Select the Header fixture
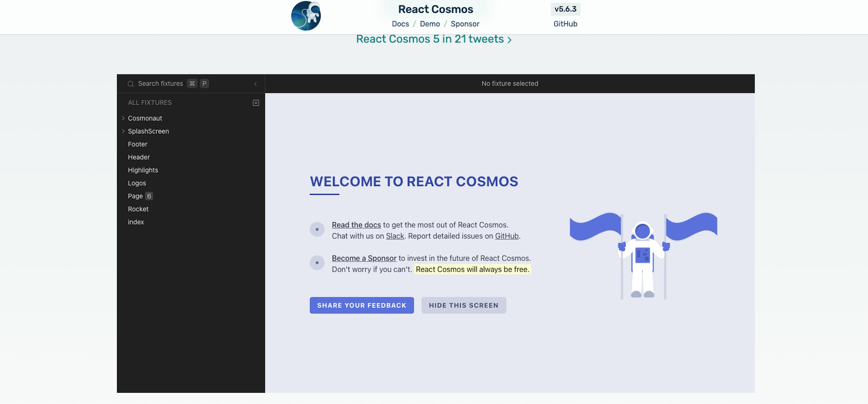The image size is (868, 404). coord(139,157)
